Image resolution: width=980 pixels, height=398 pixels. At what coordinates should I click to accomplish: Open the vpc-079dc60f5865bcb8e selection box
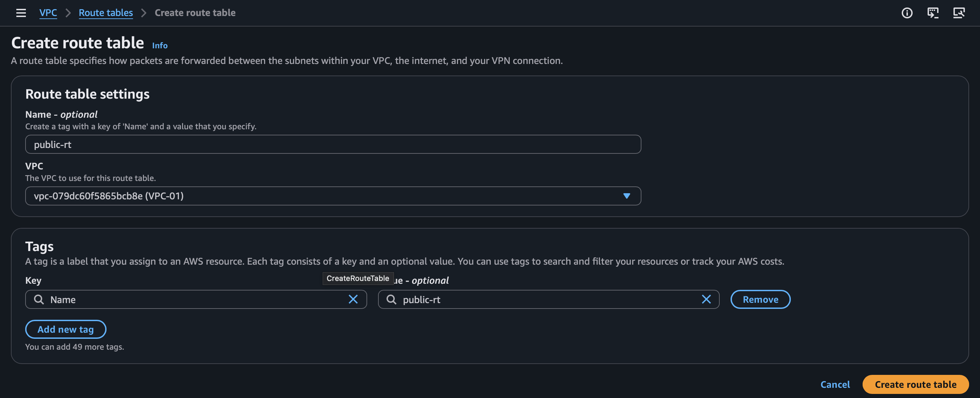point(323,196)
